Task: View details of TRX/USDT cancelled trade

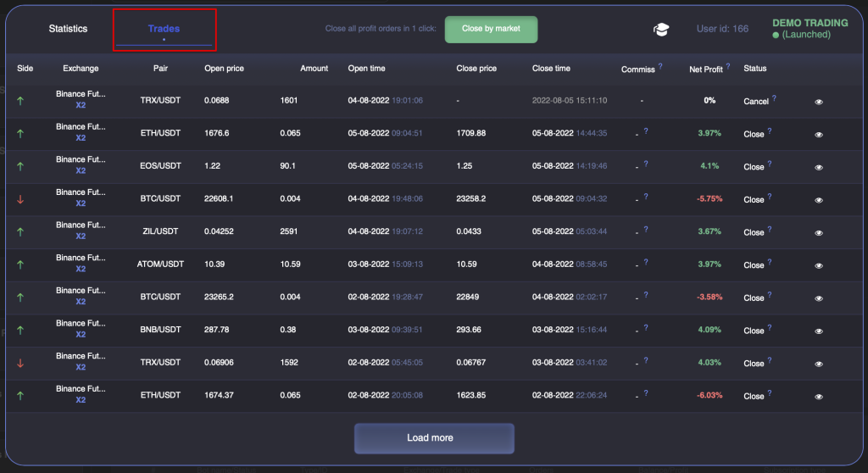Action: 819,102
